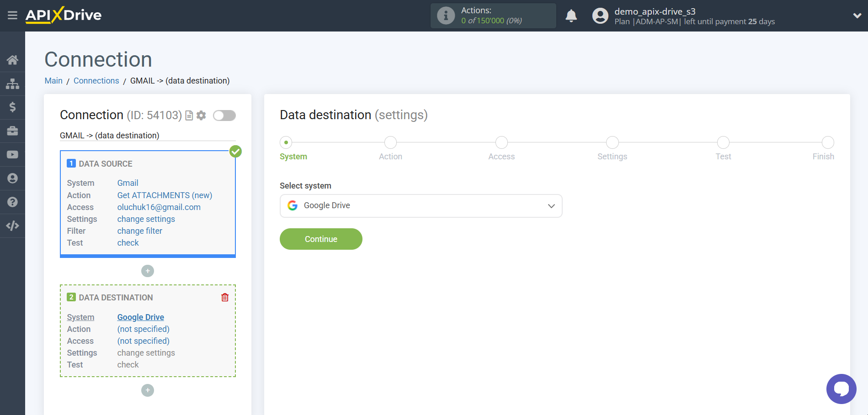Click destination Action (not specified)
Image resolution: width=868 pixels, height=415 pixels.
click(143, 329)
